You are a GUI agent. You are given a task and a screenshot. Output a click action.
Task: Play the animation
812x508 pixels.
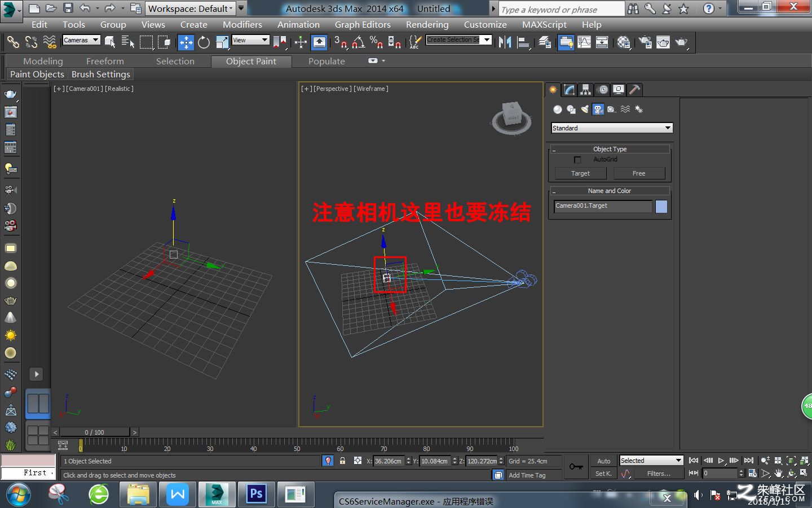tap(721, 461)
